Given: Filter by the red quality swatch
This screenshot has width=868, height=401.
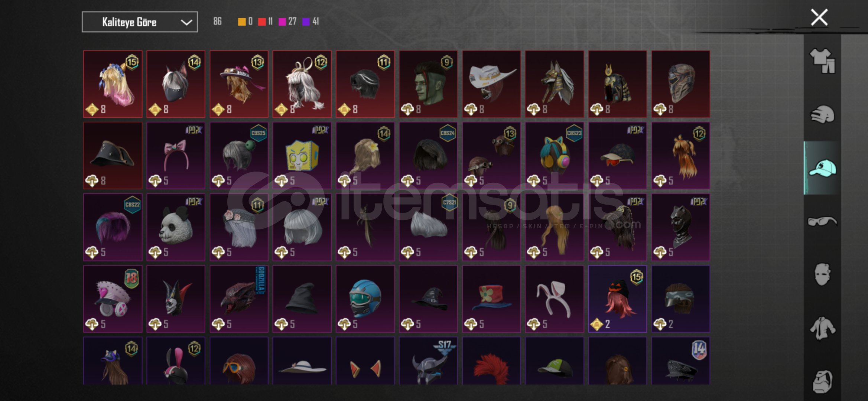Looking at the screenshot, I should (262, 22).
